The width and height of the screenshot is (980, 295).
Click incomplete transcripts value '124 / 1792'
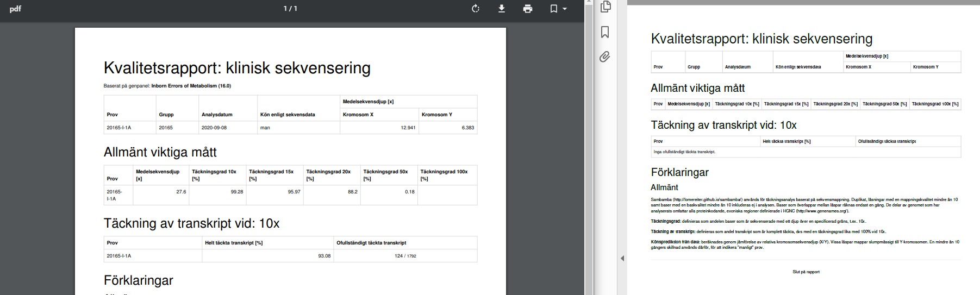(x=405, y=256)
